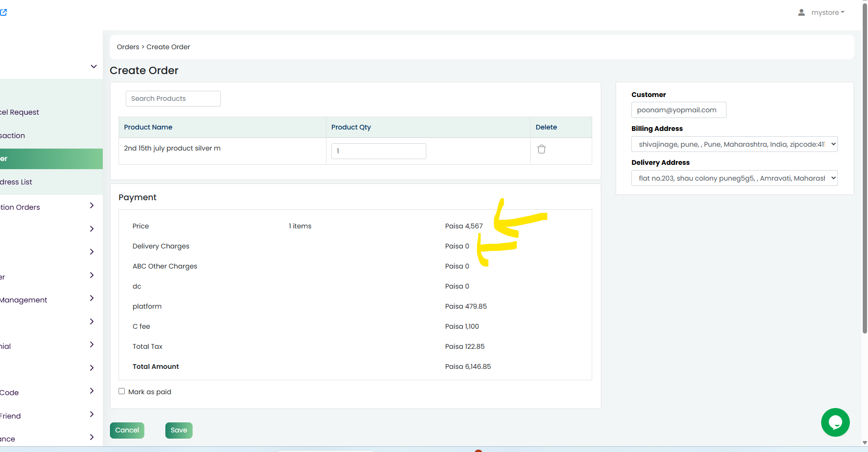Image resolution: width=868 pixels, height=452 pixels.
Task: Click product name '2nd 15th july product silver m'
Action: pyautogui.click(x=172, y=148)
